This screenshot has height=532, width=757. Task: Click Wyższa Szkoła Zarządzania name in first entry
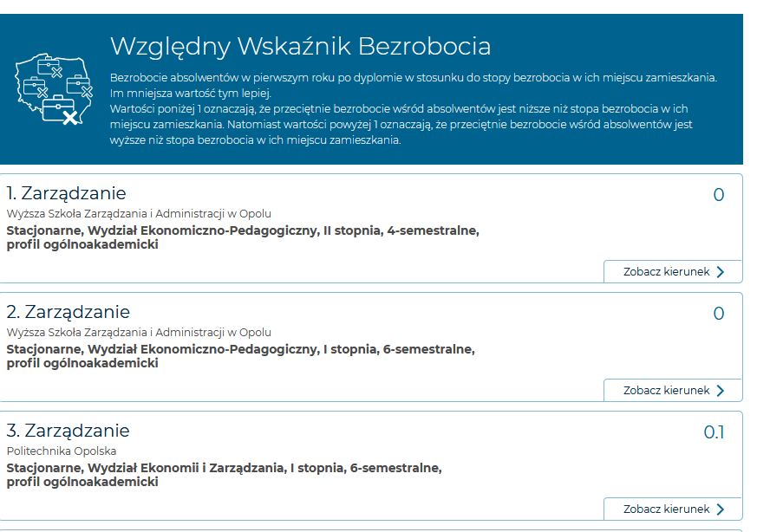[139, 214]
